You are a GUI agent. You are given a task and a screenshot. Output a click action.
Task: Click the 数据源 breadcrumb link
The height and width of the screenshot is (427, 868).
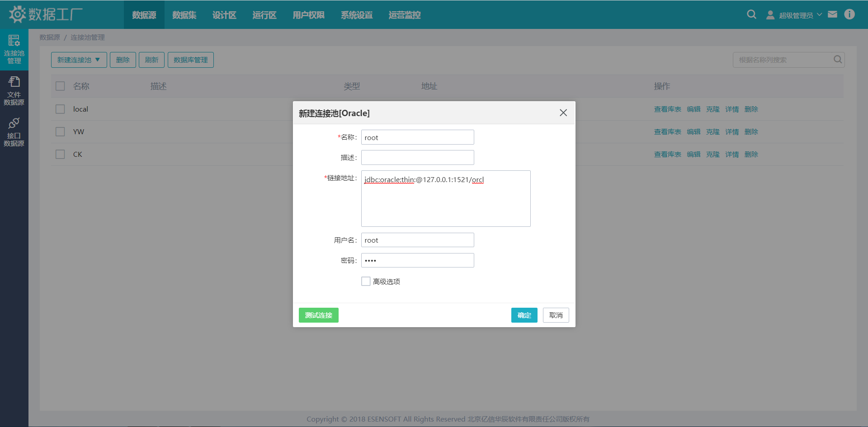[50, 37]
